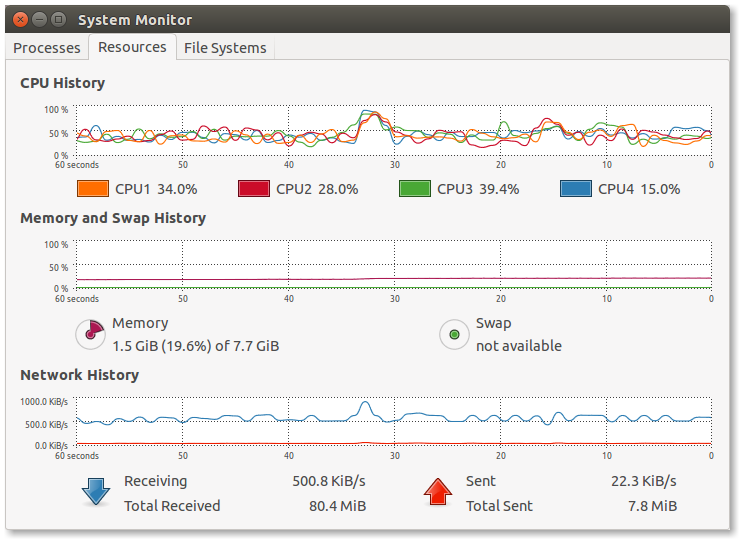Click the Memory pie chart icon
This screenshot has width=739, height=539.
(91, 334)
